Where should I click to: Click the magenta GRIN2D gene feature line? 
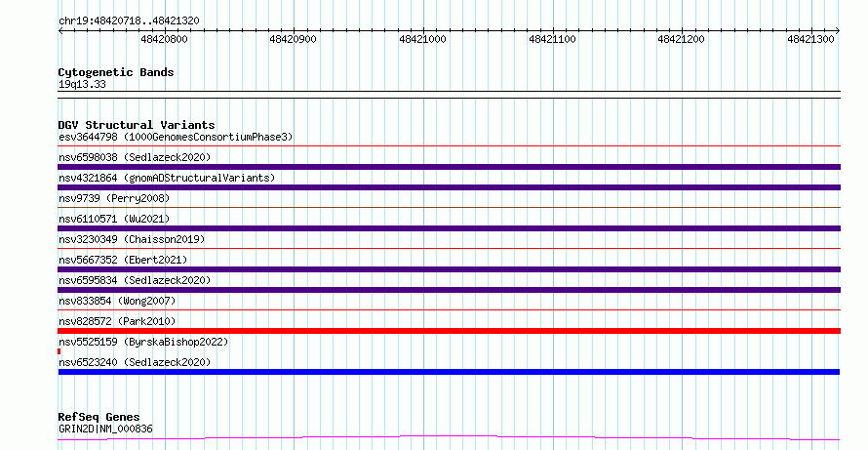[x=449, y=438]
